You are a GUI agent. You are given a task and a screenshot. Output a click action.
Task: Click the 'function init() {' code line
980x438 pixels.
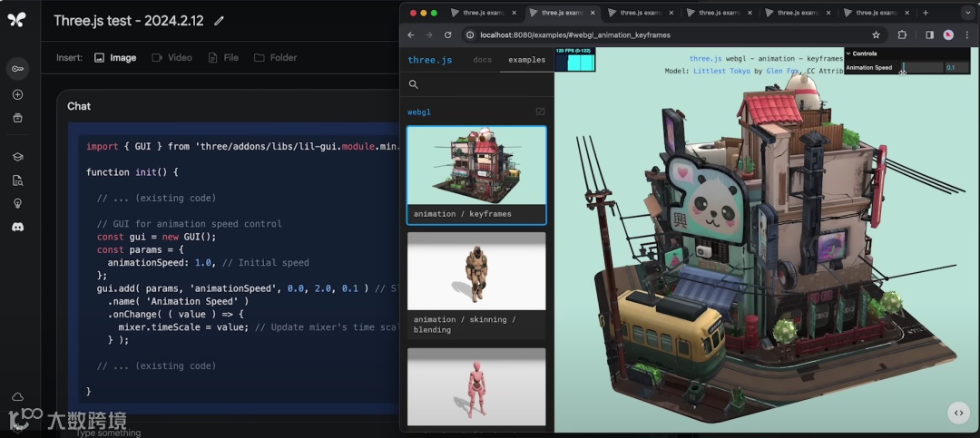pos(132,171)
